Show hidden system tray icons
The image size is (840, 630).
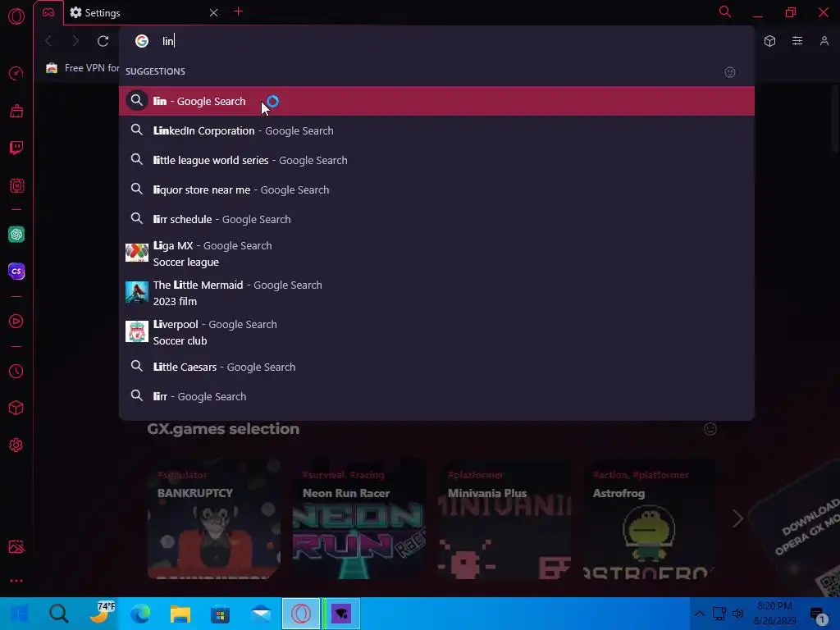pyautogui.click(x=700, y=614)
